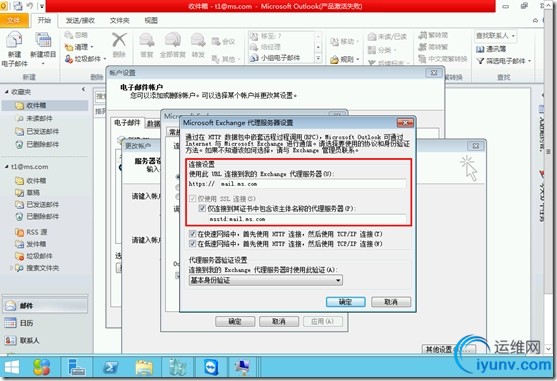Click the 未读/已读 ribbon icon
This screenshot has height=381, width=557.
[372, 37]
